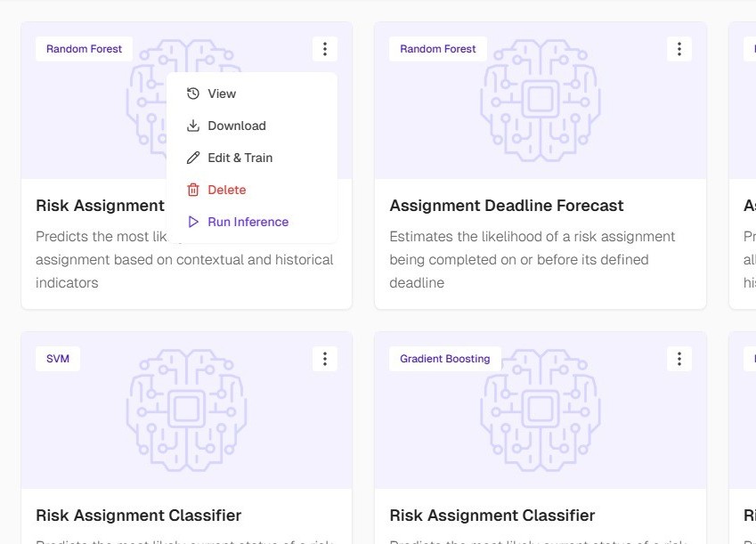
Task: Open three-dot menu on SVM model card
Action: click(325, 359)
